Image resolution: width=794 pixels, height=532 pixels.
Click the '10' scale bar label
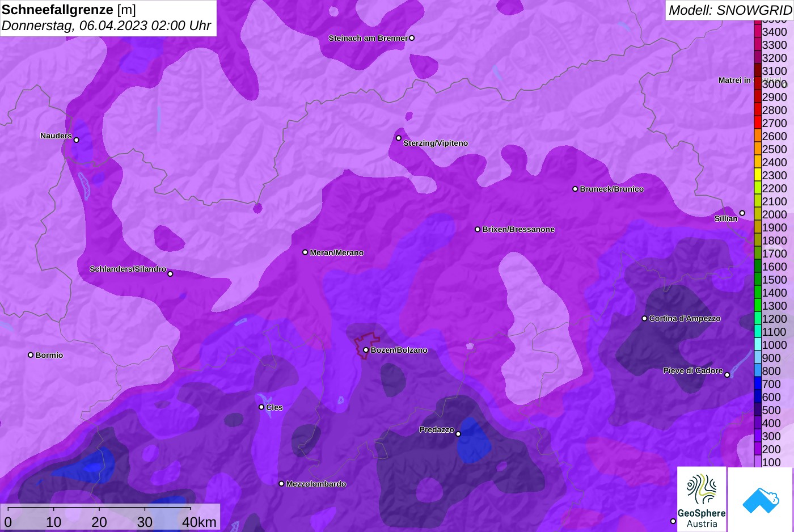(x=54, y=522)
